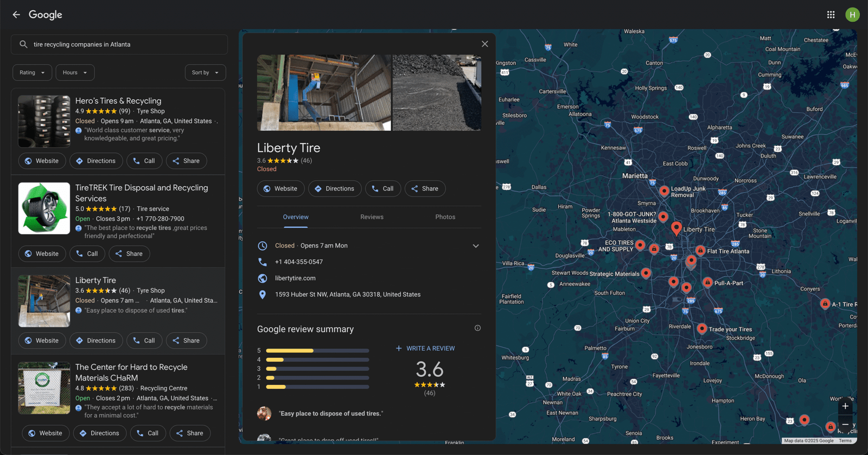Expand the opening hours chevron
The image size is (868, 455).
[476, 246]
